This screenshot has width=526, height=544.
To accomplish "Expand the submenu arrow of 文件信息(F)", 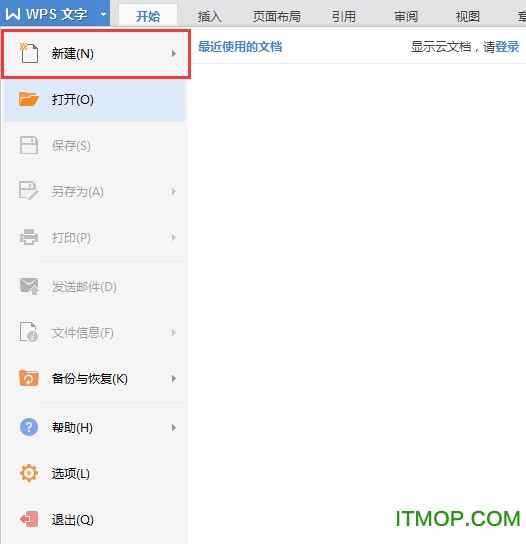I will coord(174,333).
